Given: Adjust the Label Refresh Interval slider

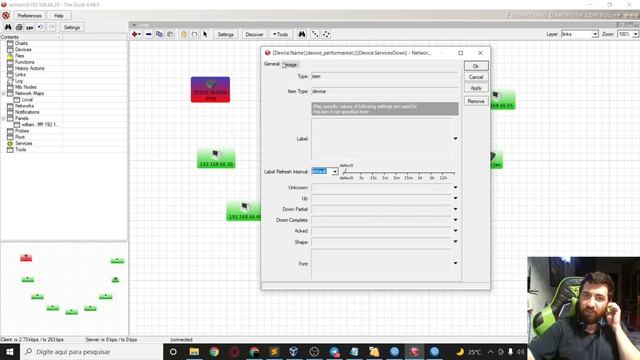Looking at the screenshot, I should tap(398, 172).
